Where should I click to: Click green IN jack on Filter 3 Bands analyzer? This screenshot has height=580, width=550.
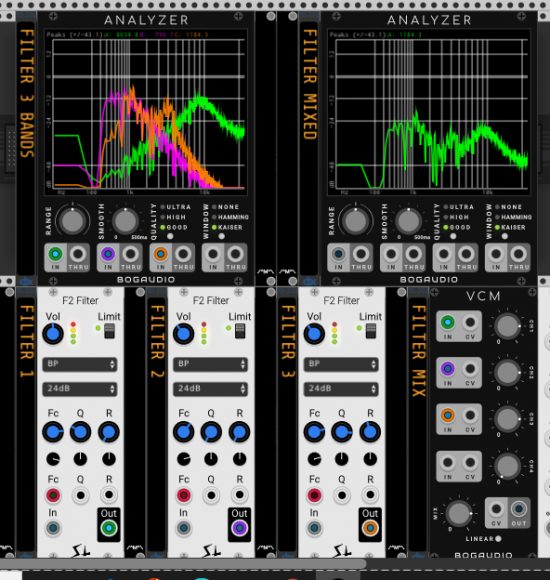pyautogui.click(x=55, y=254)
